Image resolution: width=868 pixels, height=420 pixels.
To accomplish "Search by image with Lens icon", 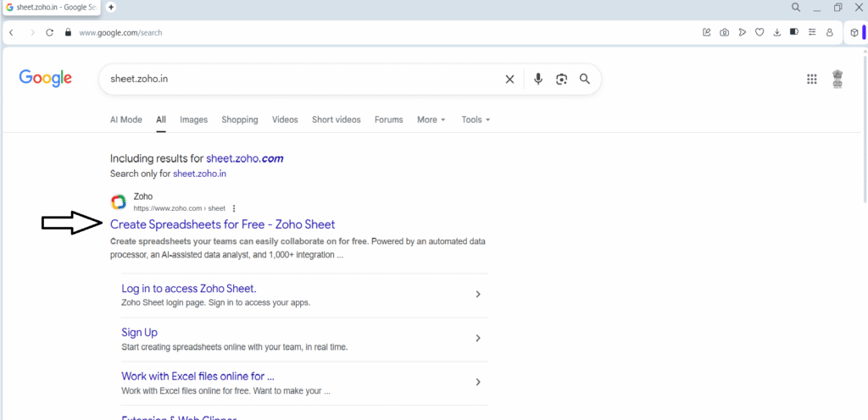I will coord(562,79).
